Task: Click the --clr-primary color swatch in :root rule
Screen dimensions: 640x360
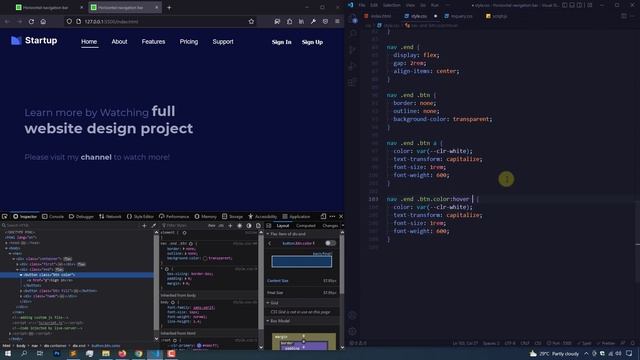Action: tap(199, 345)
